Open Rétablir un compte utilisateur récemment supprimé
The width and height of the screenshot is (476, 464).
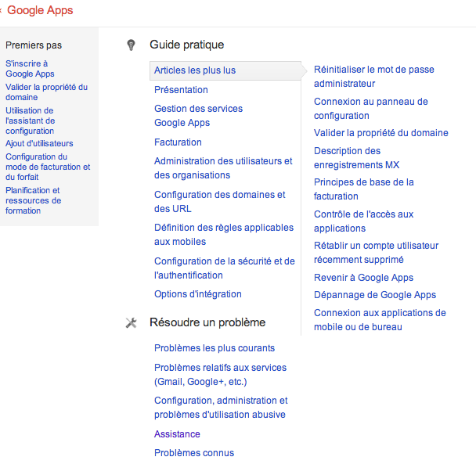coord(376,253)
